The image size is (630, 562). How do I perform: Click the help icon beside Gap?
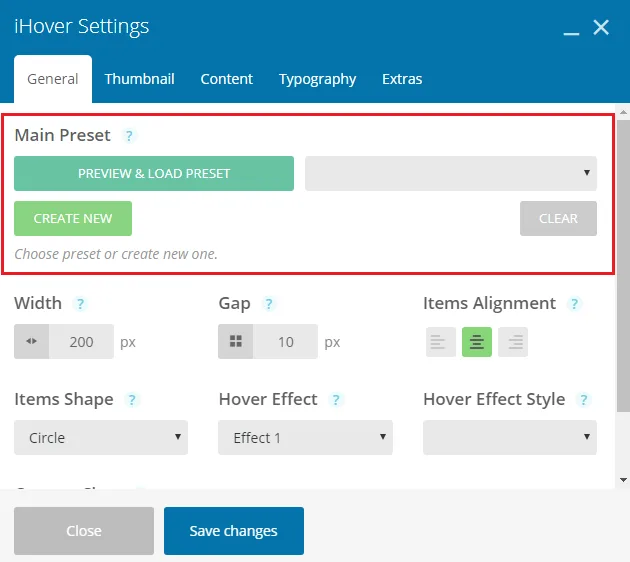[269, 304]
